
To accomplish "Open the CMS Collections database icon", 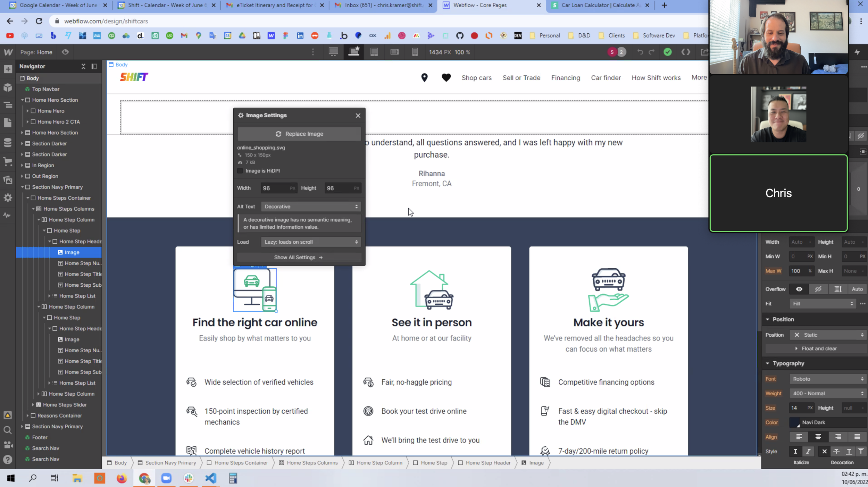I will pos(8,142).
